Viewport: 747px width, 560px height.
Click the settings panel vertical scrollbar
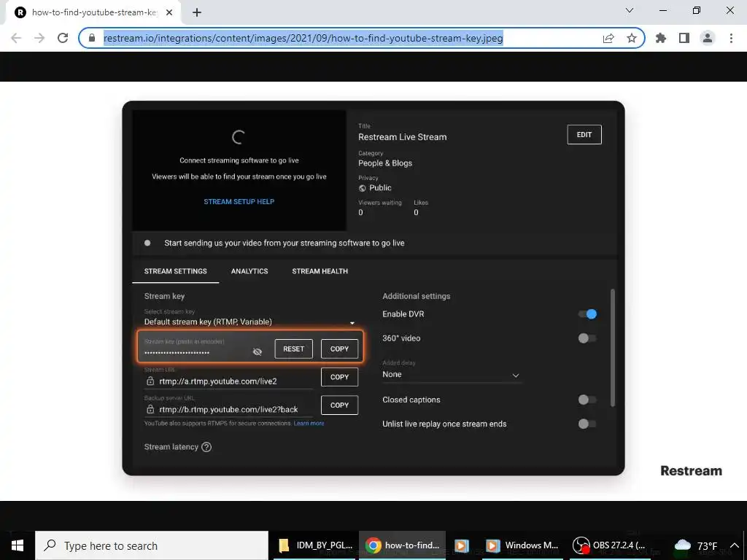(x=613, y=348)
